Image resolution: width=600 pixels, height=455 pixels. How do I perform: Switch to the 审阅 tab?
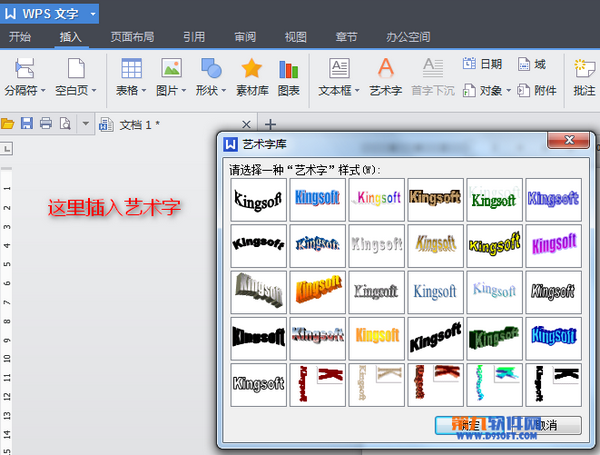point(245,37)
